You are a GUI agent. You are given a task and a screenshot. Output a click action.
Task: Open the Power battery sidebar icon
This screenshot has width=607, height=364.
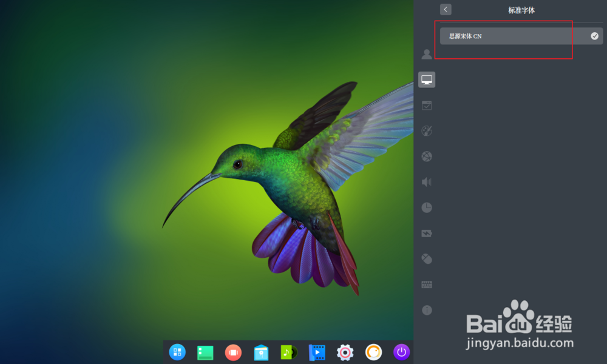[427, 233]
